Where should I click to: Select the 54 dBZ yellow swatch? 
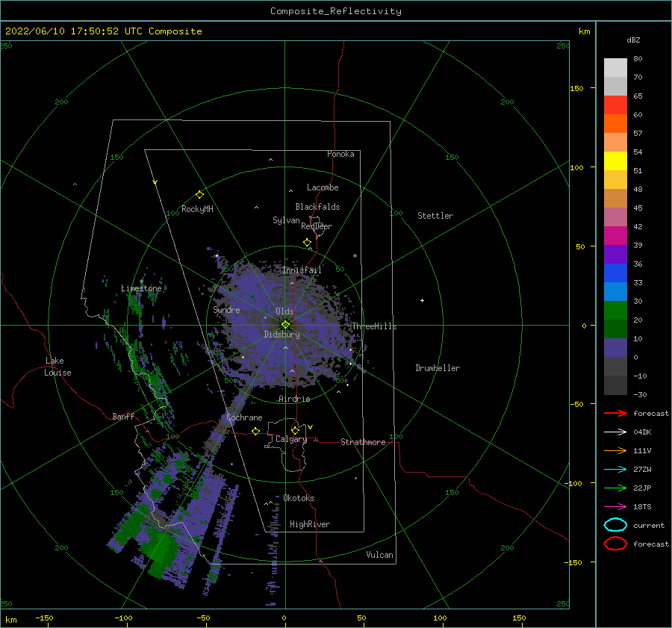point(615,161)
